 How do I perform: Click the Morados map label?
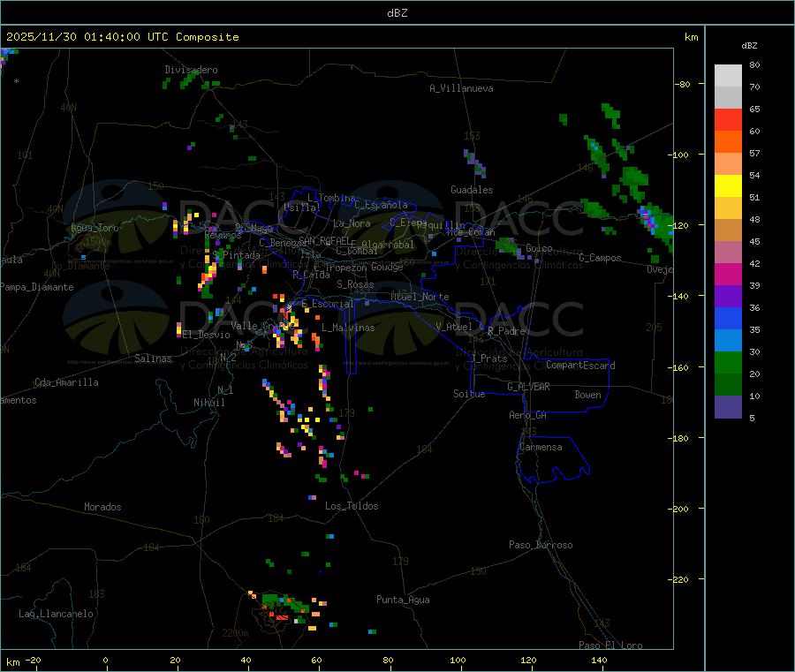[103, 507]
